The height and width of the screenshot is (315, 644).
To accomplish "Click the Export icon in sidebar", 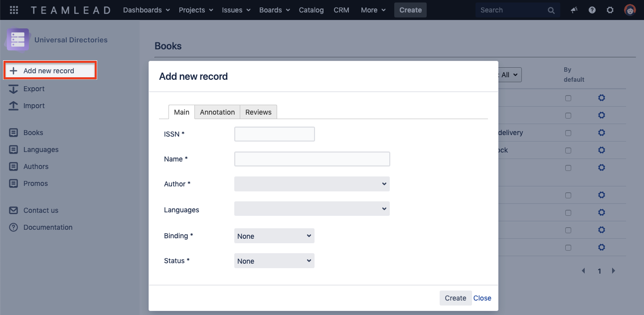I will click(x=14, y=89).
